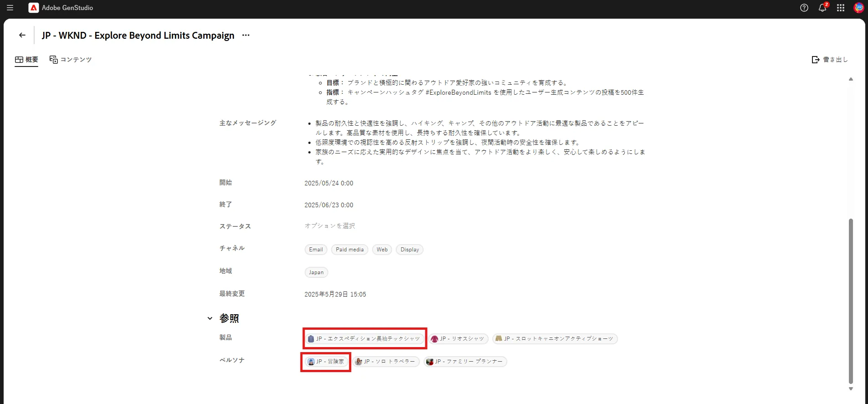Image resolution: width=868 pixels, height=404 pixels.
Task: Click the Adobe GenStudio logo
Action: 34,8
